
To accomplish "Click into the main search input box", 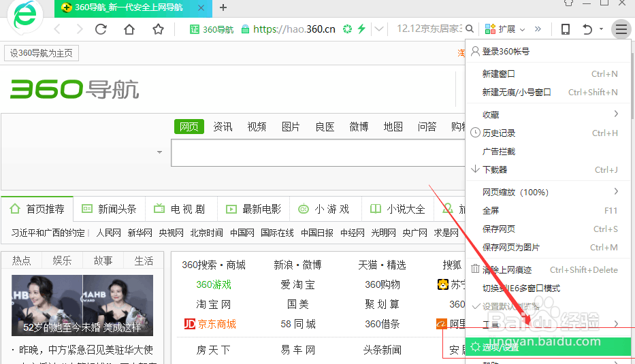I will [319, 152].
